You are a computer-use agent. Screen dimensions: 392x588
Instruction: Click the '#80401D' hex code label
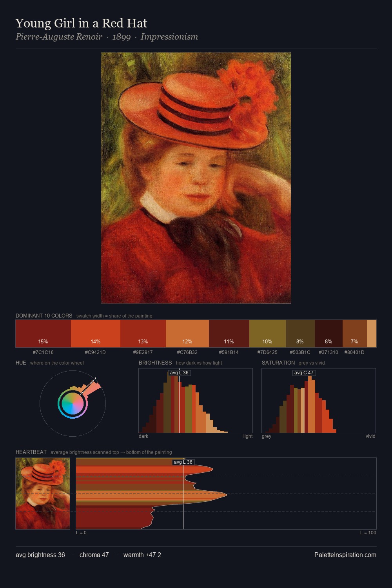pos(354,352)
